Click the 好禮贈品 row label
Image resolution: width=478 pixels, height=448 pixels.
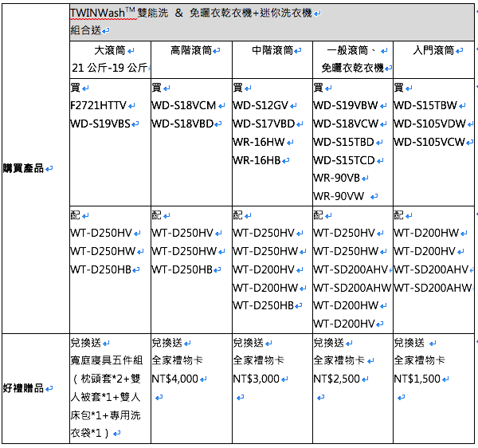pos(23,388)
